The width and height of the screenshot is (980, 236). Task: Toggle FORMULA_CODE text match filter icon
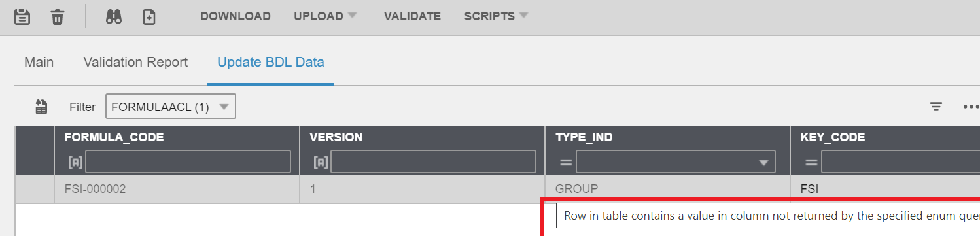75,162
